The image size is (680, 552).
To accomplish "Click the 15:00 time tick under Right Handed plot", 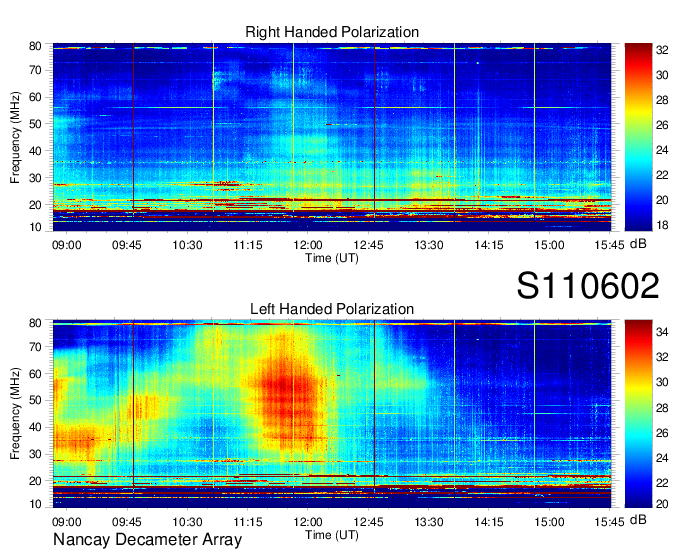I will [x=549, y=245].
